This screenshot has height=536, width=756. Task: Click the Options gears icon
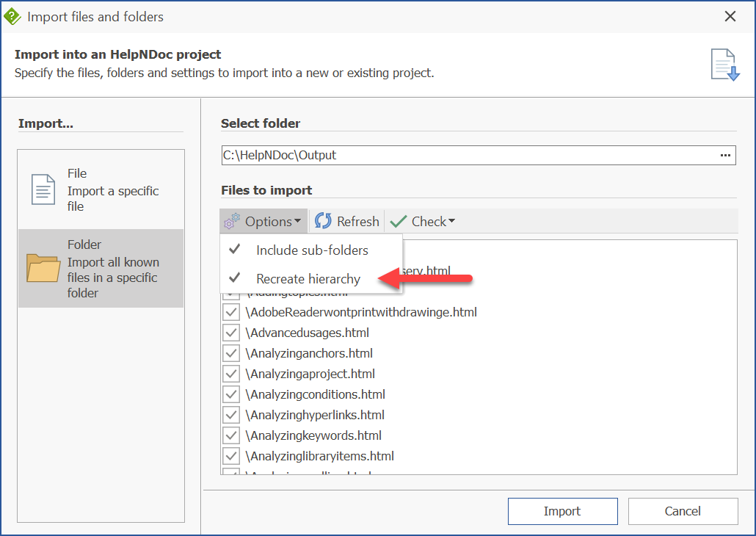click(231, 222)
